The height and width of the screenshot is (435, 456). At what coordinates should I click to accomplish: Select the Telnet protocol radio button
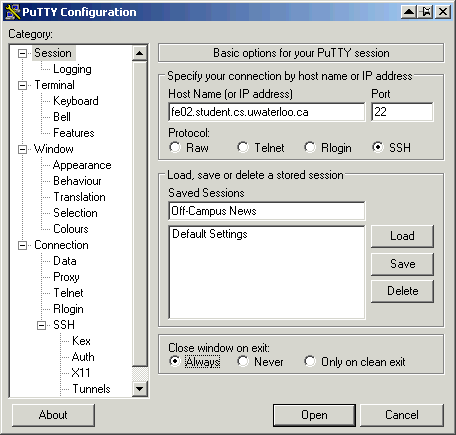[243, 147]
